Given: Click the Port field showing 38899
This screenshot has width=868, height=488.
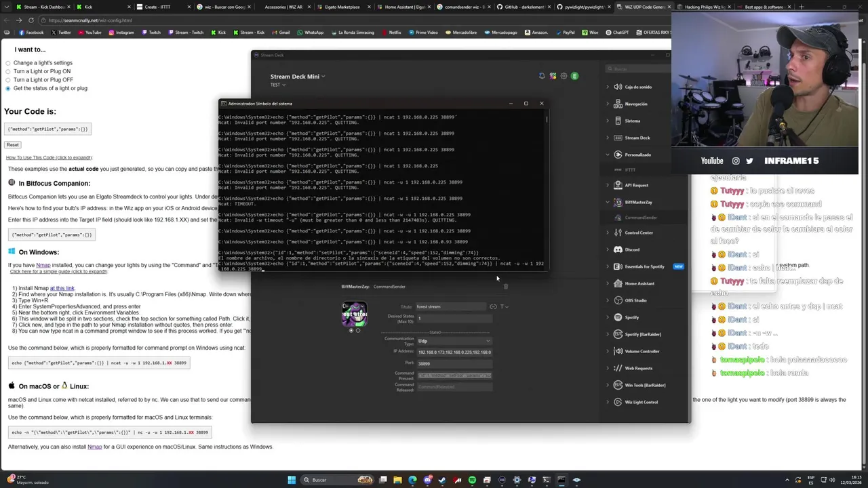Looking at the screenshot, I should click(454, 363).
